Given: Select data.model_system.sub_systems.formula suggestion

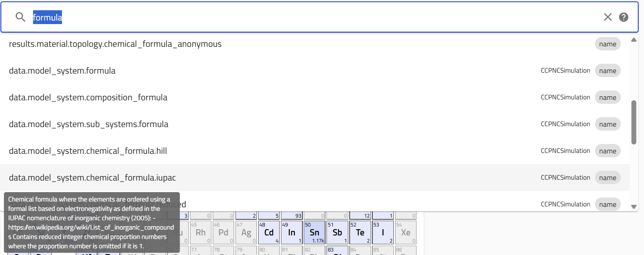Looking at the screenshot, I should tap(315, 124).
